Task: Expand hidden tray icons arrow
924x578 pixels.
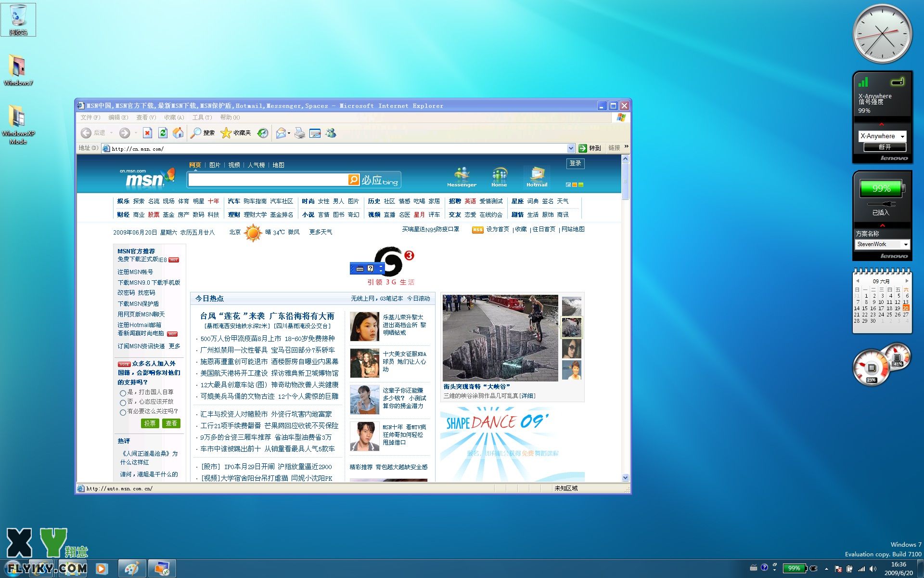Action: point(826,569)
